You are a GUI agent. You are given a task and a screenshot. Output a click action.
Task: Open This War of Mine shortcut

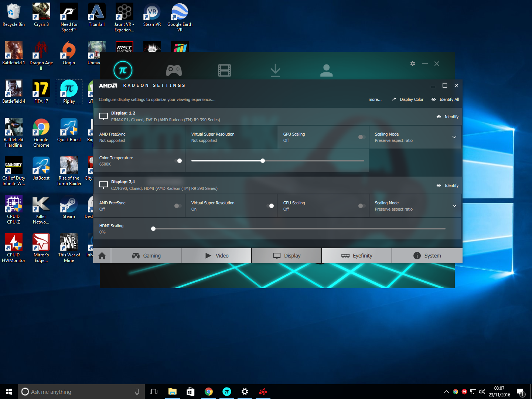coord(69,248)
